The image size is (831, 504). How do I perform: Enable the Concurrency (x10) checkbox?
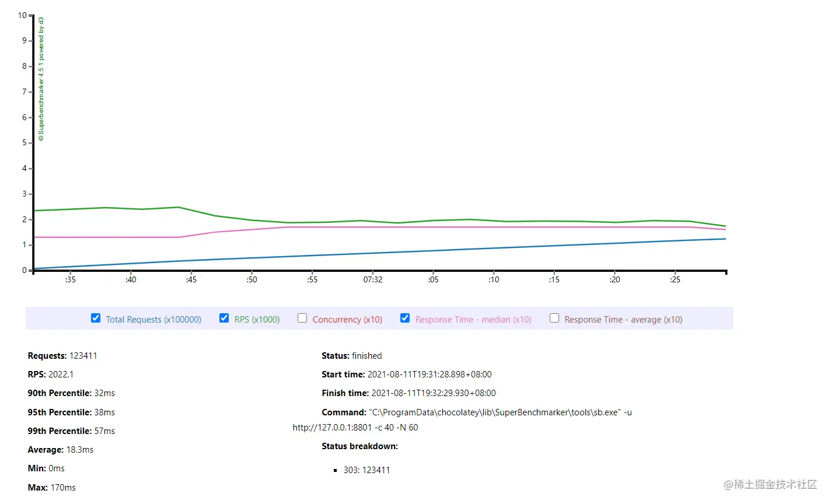click(302, 318)
